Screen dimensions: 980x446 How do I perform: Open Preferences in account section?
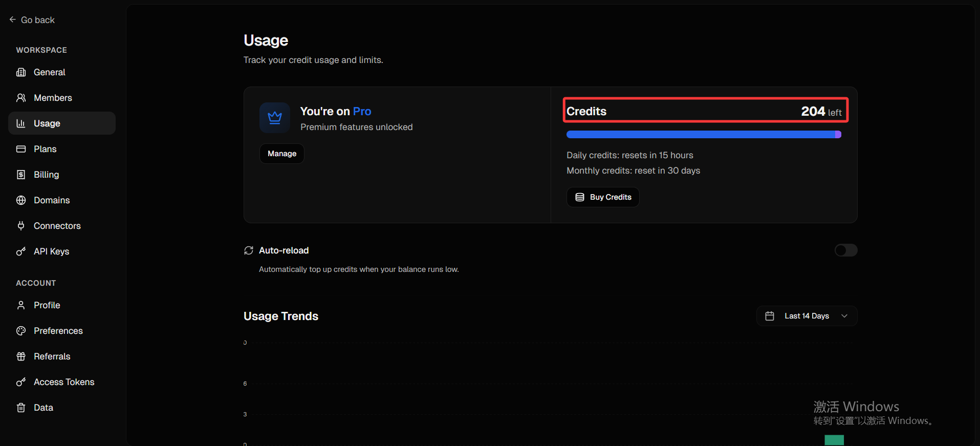click(62, 331)
